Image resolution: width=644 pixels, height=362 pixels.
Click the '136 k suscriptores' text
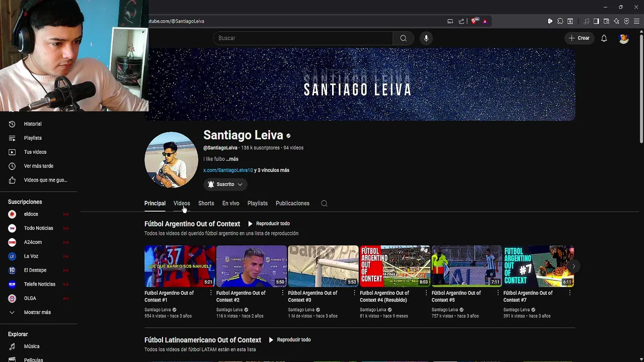point(260,148)
